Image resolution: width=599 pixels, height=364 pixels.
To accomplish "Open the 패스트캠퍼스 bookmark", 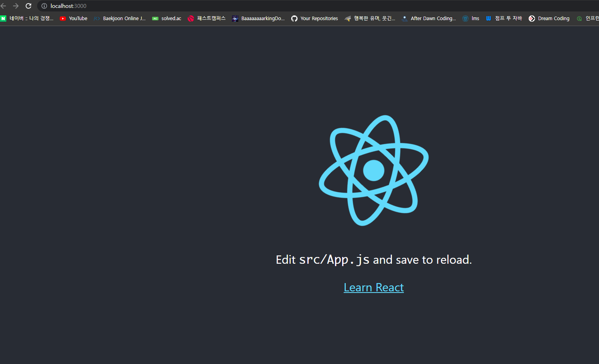I will coord(207,19).
